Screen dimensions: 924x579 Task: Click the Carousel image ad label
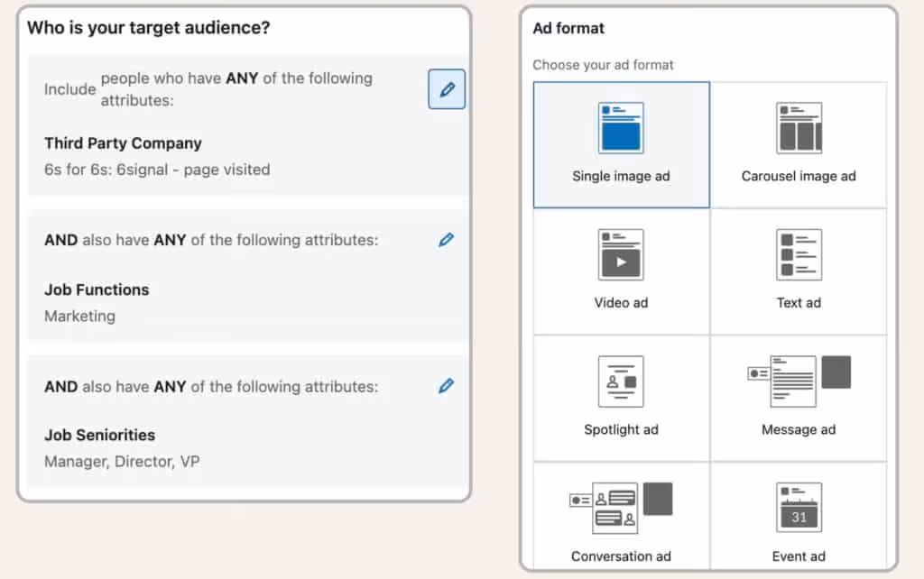click(x=799, y=176)
